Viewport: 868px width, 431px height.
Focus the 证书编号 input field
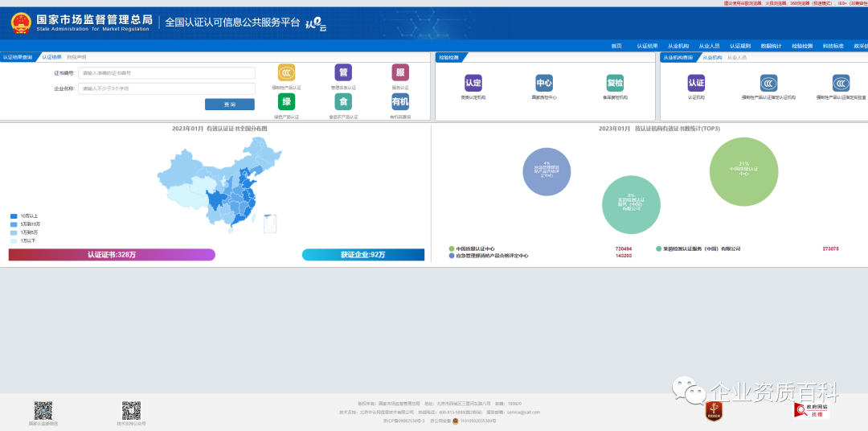166,73
